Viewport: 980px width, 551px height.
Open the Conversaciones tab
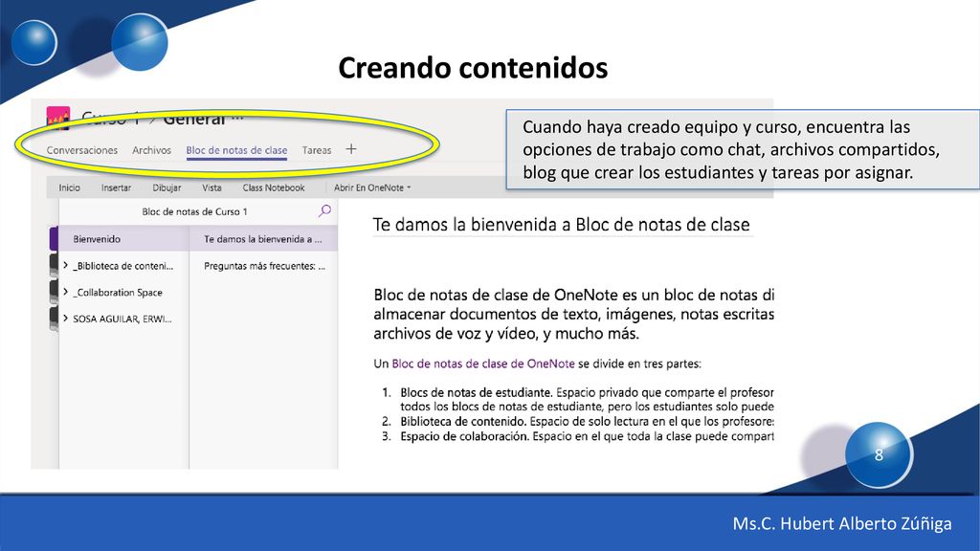[x=82, y=150]
